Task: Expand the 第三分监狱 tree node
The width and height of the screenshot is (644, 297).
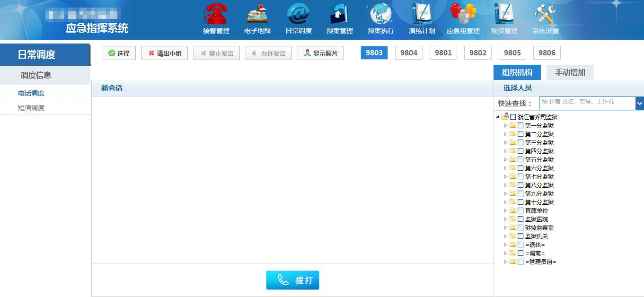Action: click(505, 143)
